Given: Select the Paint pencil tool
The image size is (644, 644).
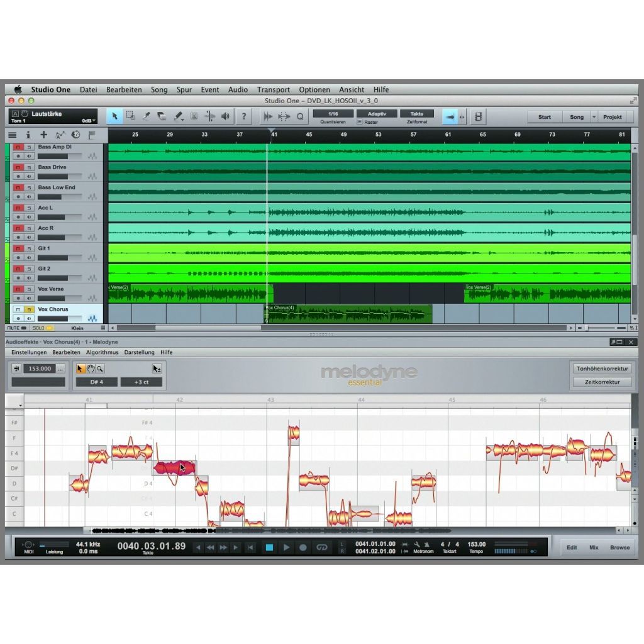Looking at the screenshot, I should coord(178,116).
